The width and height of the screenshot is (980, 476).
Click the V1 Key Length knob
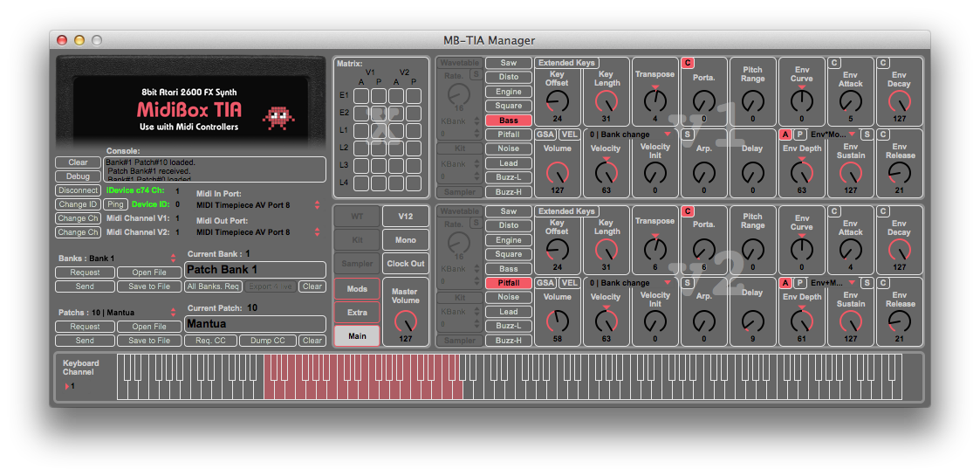pos(607,101)
